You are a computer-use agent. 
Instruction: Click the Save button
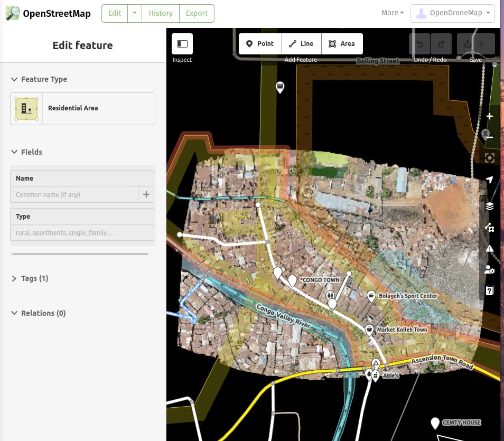[x=475, y=44]
